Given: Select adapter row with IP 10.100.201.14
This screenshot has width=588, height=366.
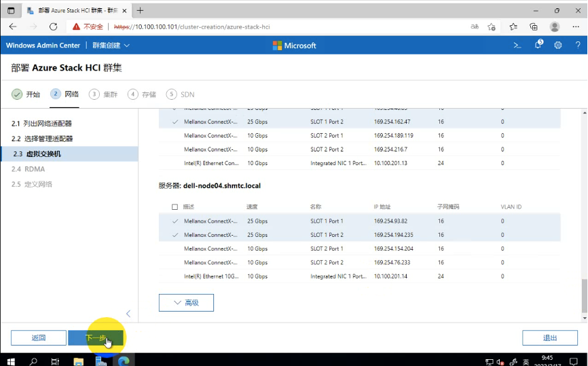Looking at the screenshot, I should (360, 276).
